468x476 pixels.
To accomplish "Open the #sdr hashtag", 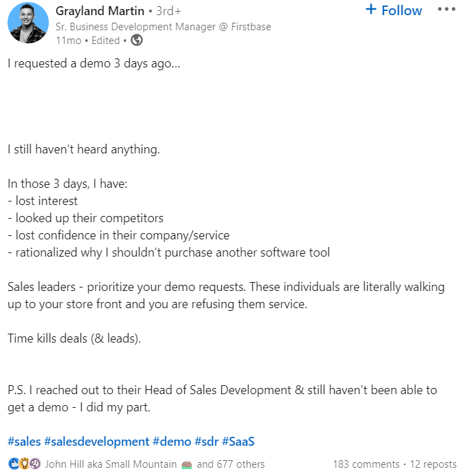I will [206, 442].
